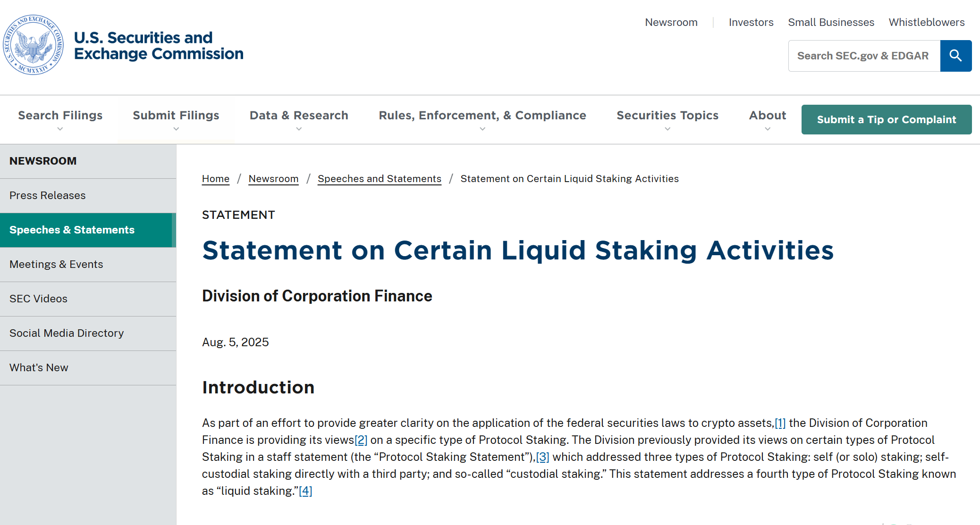
Task: Select Speeches & Statements sidebar item
Action: (x=88, y=230)
